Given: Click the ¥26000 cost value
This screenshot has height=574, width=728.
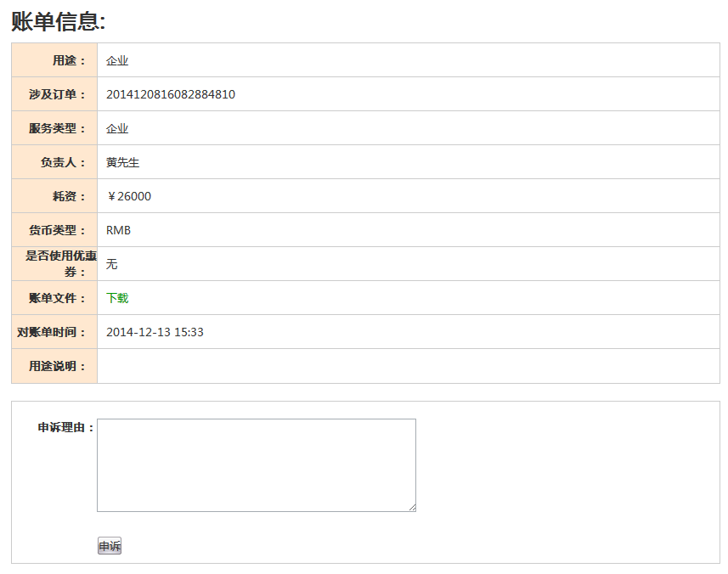Looking at the screenshot, I should (128, 196).
